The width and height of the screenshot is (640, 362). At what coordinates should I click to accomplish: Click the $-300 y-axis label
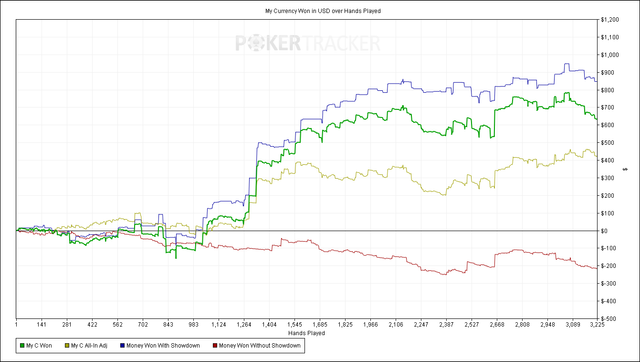click(x=608, y=283)
